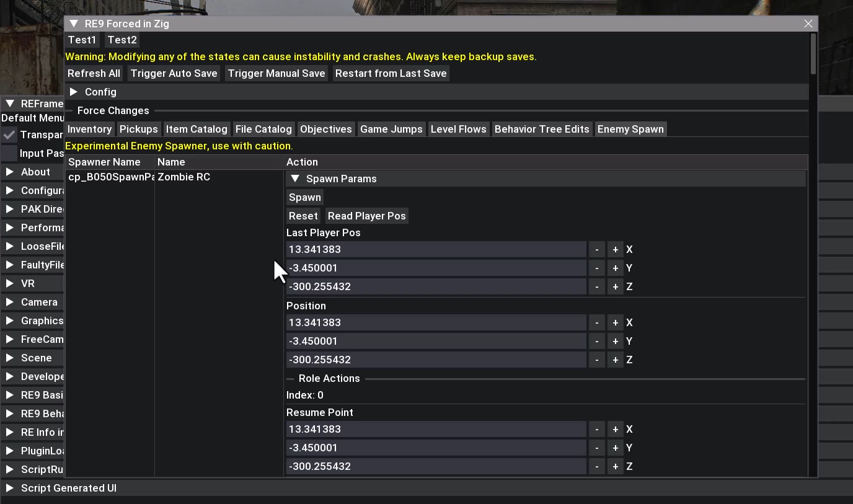Image resolution: width=853 pixels, height=504 pixels.
Task: Click the Spawn button under Spawn Params
Action: pos(305,197)
